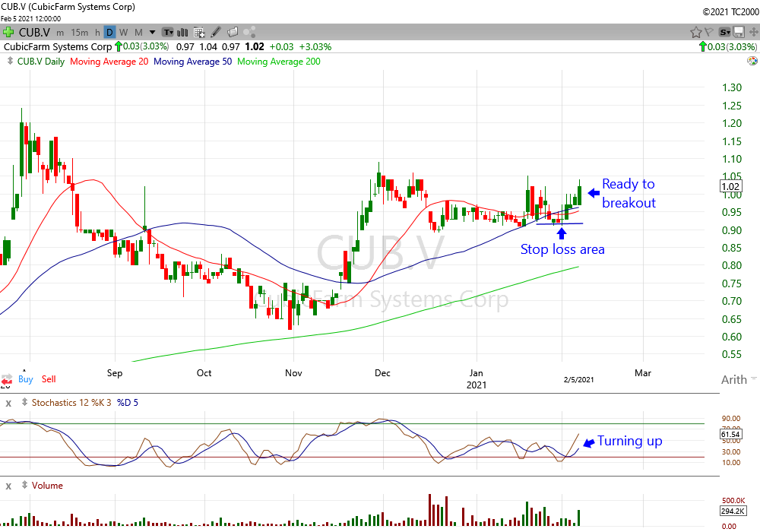
Task: Click the Nov date axis label
Action: point(293,373)
